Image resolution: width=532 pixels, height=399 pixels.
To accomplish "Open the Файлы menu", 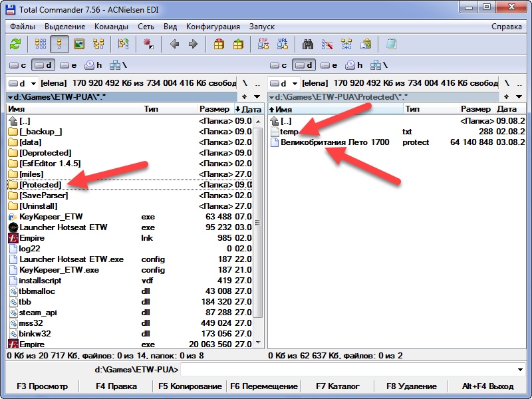I will click(x=23, y=27).
